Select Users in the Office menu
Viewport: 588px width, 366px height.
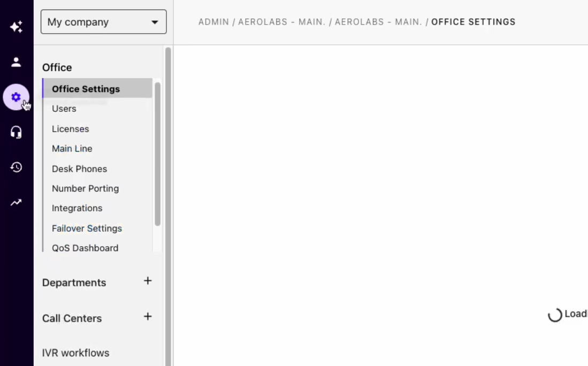pyautogui.click(x=64, y=109)
